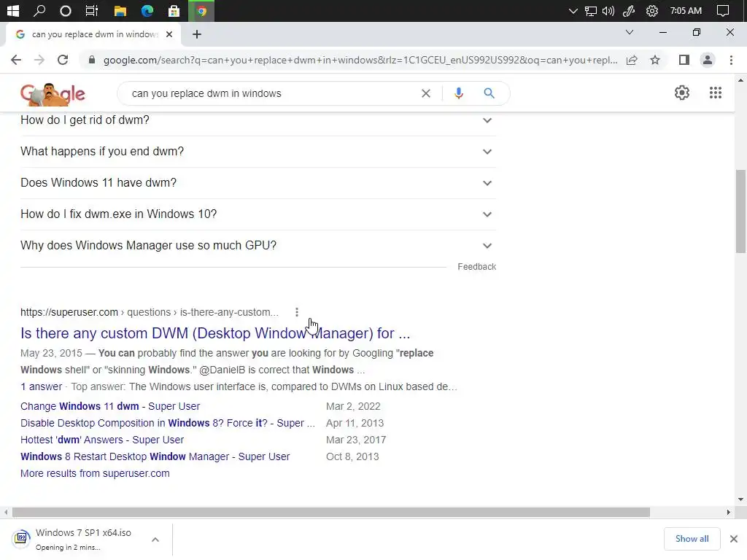Open "Hottest 'dwm' Answers" link

[x=102, y=440]
